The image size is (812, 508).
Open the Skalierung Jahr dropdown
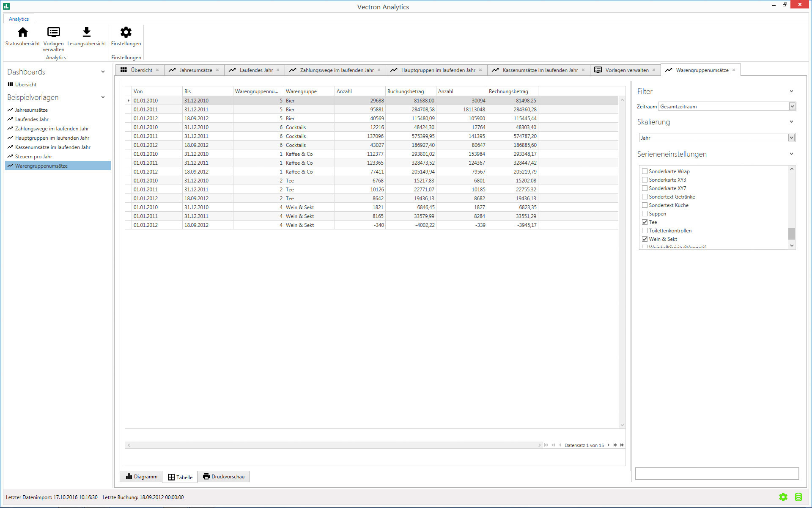(x=791, y=138)
